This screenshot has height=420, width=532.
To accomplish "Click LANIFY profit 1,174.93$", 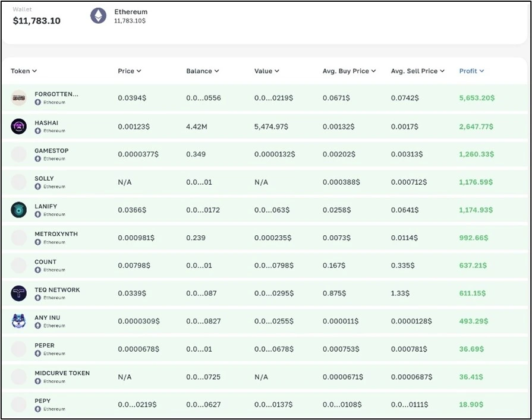I will pos(476,210).
